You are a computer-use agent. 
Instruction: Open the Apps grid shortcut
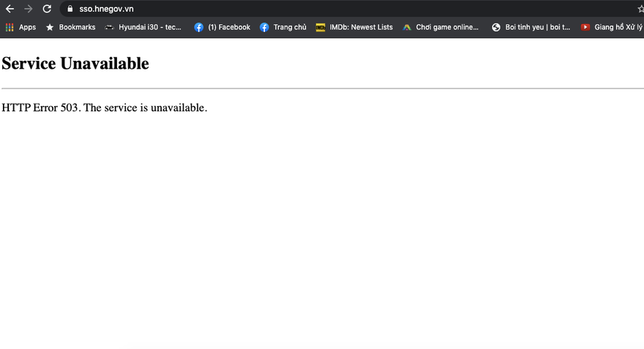point(20,27)
